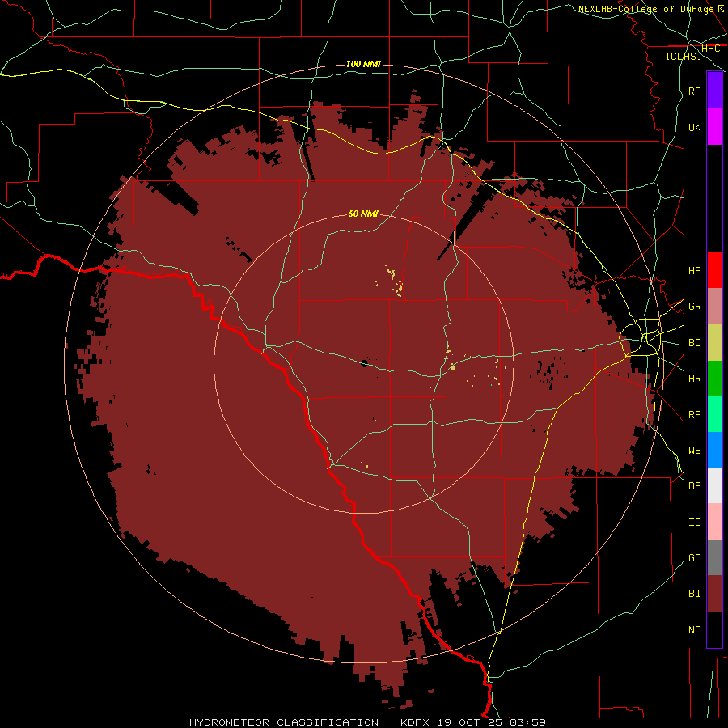Click the [CLAS] label above legend

[x=684, y=56]
